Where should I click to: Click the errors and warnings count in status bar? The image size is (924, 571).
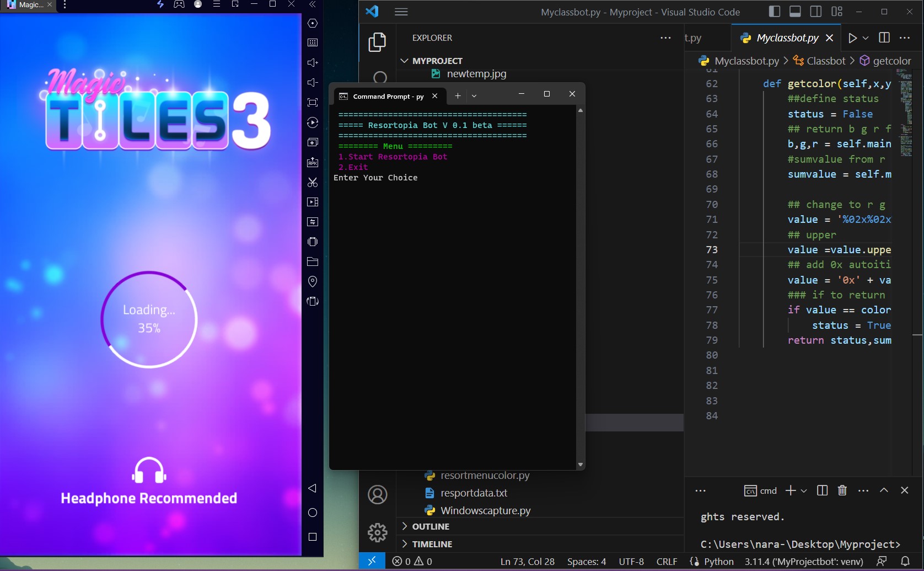tap(412, 561)
